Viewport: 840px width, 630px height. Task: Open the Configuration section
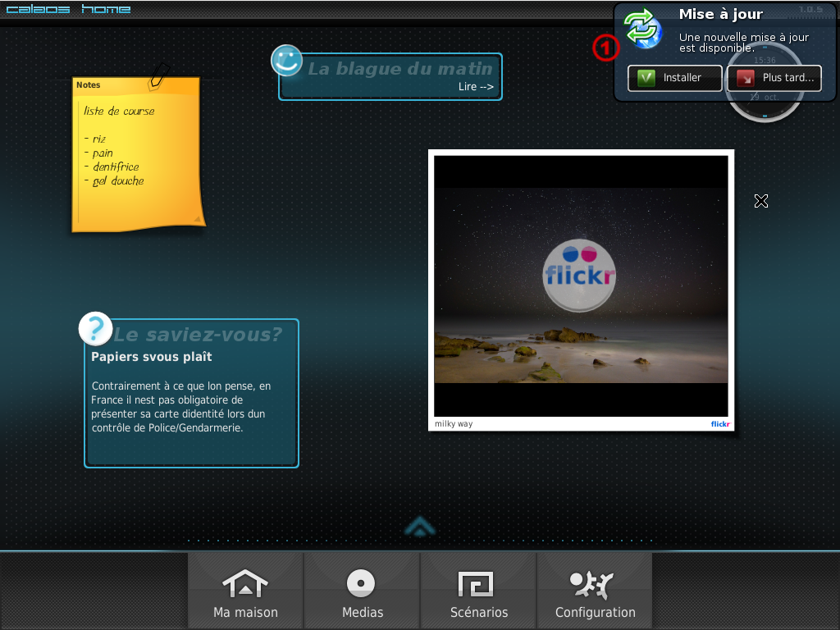(595, 591)
